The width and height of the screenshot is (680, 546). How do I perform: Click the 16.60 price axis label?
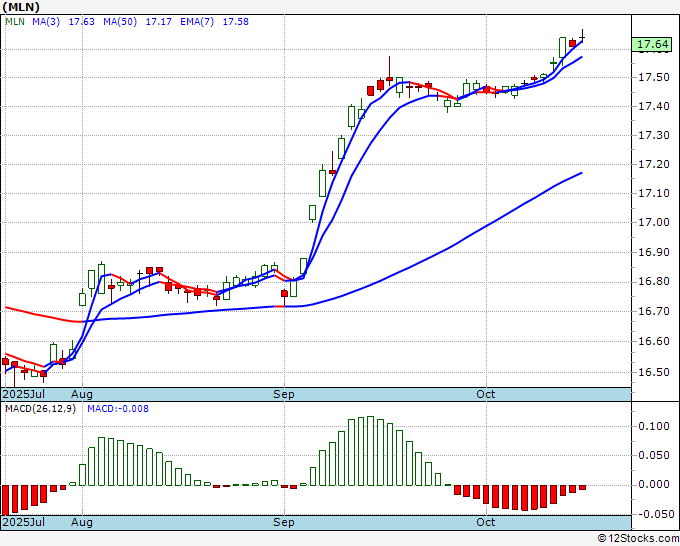click(654, 341)
